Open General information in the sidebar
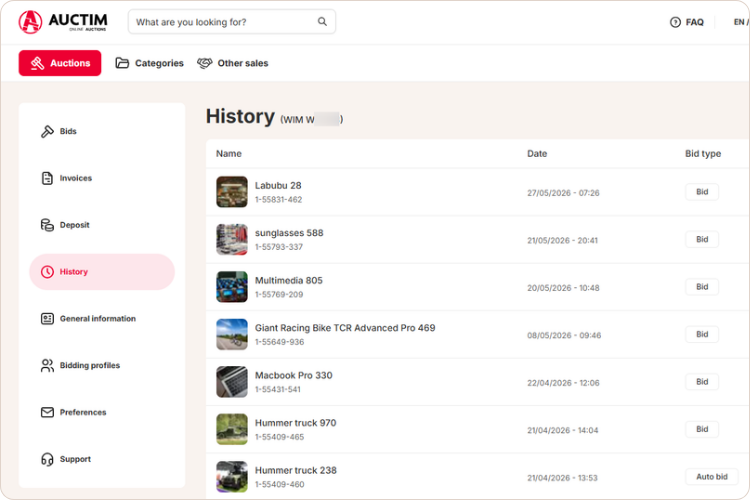750x500 pixels. 102,319
